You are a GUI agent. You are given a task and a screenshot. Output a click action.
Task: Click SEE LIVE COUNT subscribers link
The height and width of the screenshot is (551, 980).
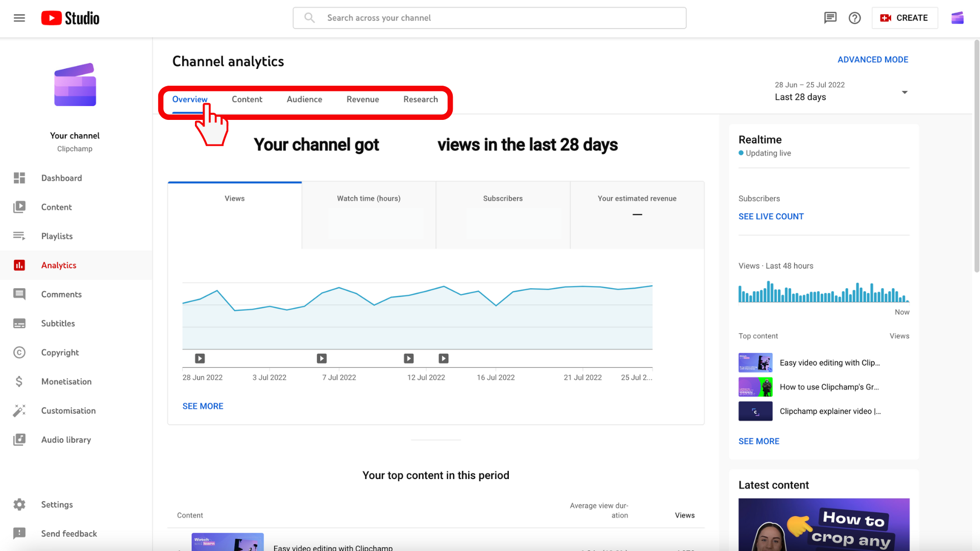coord(771,216)
